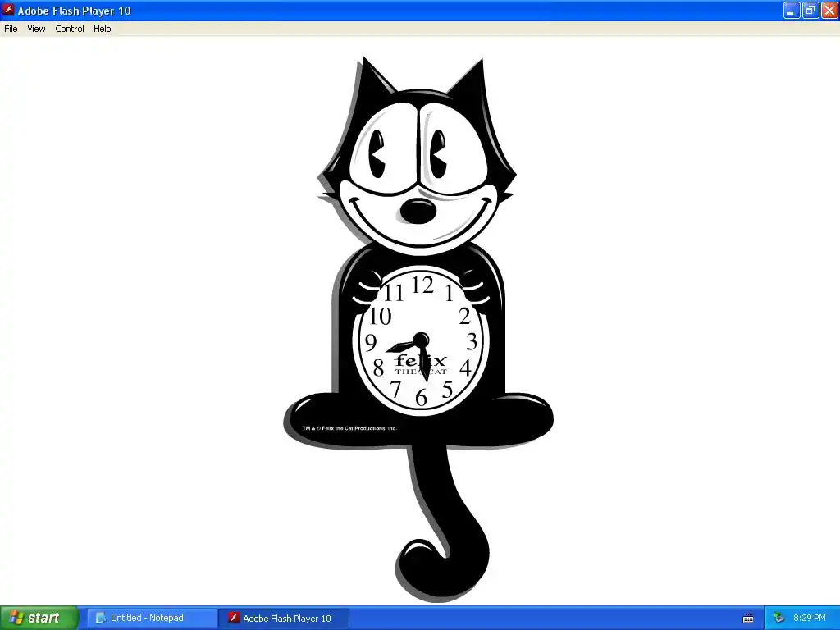Click the 8:29 PM system clock
Image resolution: width=840 pixels, height=630 pixels.
pyautogui.click(x=810, y=619)
